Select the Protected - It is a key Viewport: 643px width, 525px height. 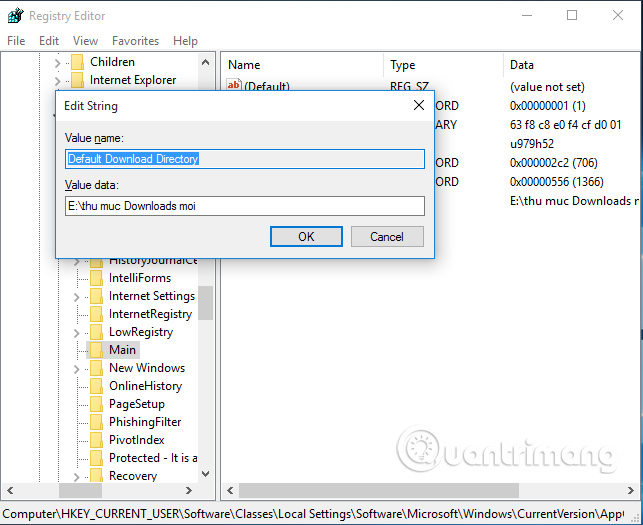click(153, 459)
